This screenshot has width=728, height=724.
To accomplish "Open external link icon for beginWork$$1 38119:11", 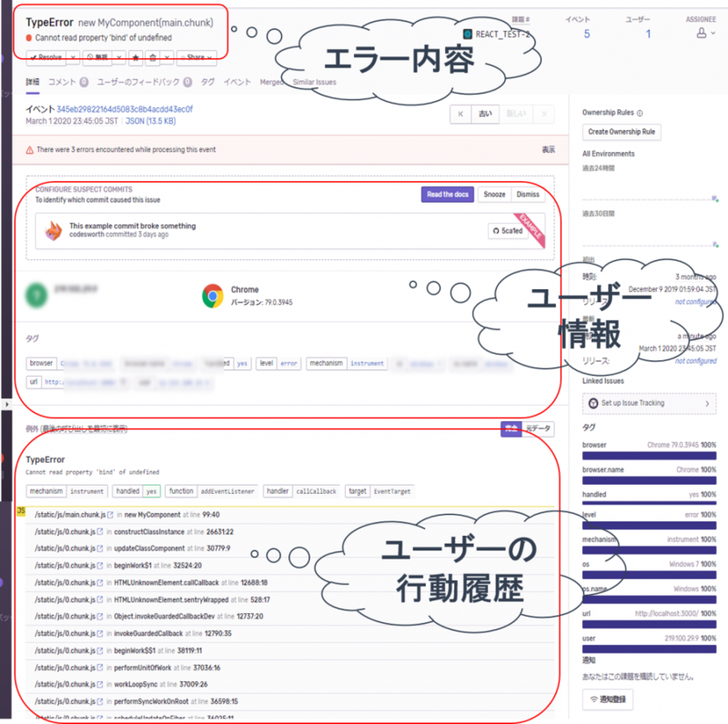I will (x=100, y=650).
